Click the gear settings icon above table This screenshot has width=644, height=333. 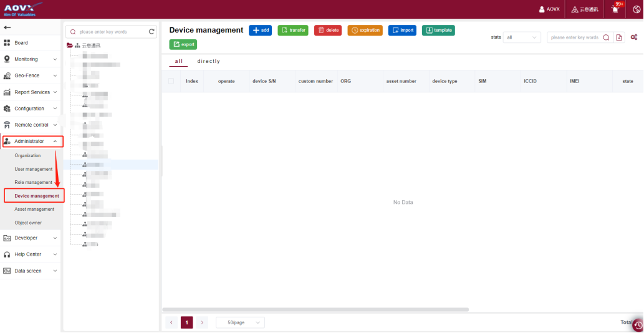coord(633,37)
